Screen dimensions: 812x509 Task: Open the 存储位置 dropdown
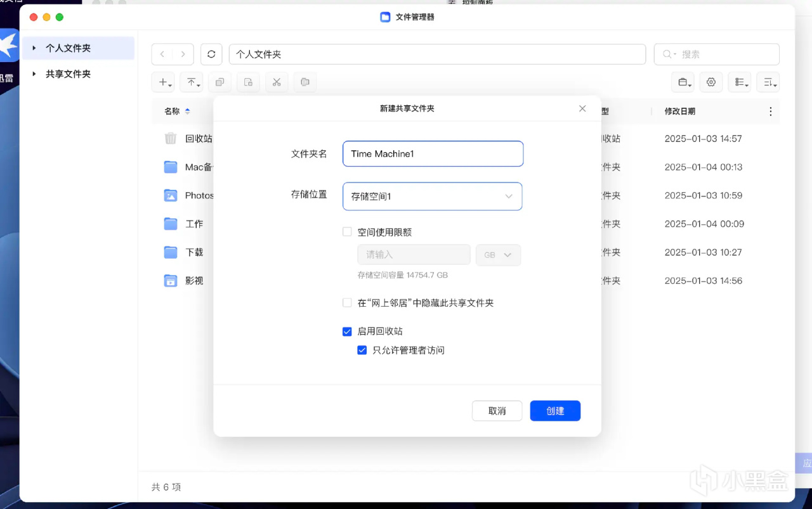pos(433,197)
